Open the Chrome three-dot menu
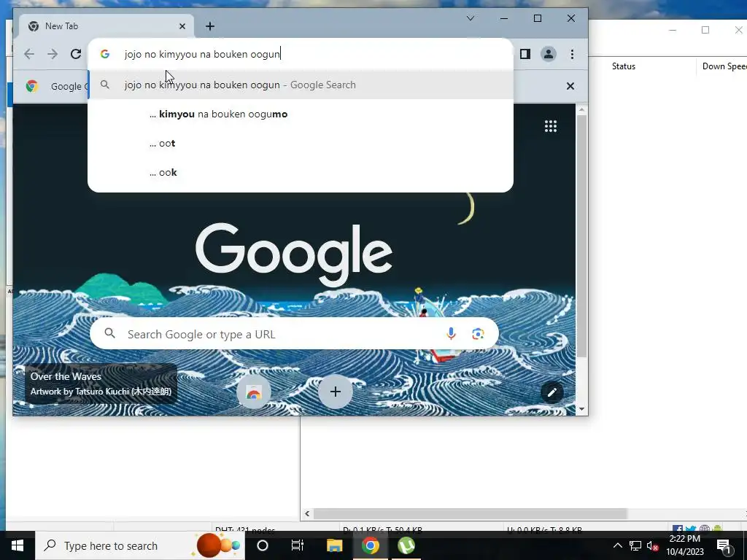747x560 pixels. 572,54
